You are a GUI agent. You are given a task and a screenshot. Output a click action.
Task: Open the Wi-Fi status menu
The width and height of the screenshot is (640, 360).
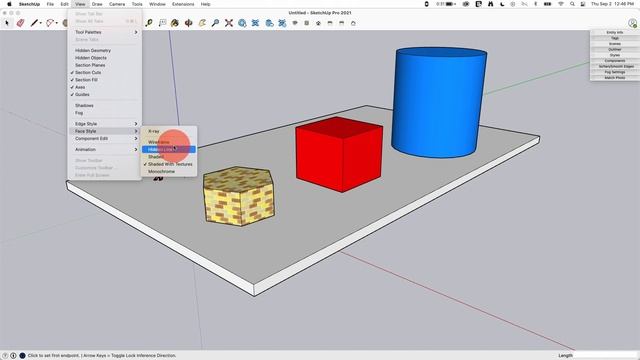561,4
